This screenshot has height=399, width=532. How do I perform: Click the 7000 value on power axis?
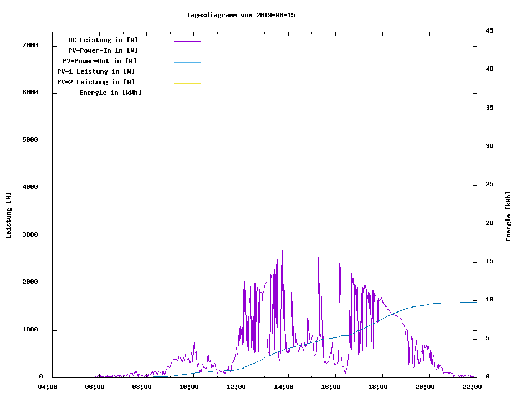coord(29,45)
